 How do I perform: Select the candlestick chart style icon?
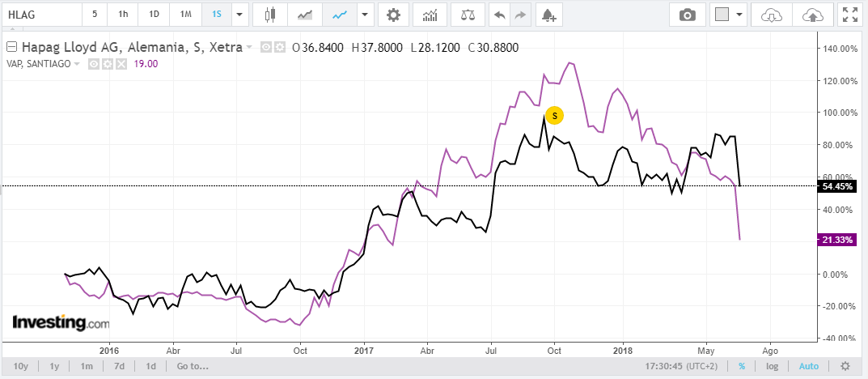point(270,15)
